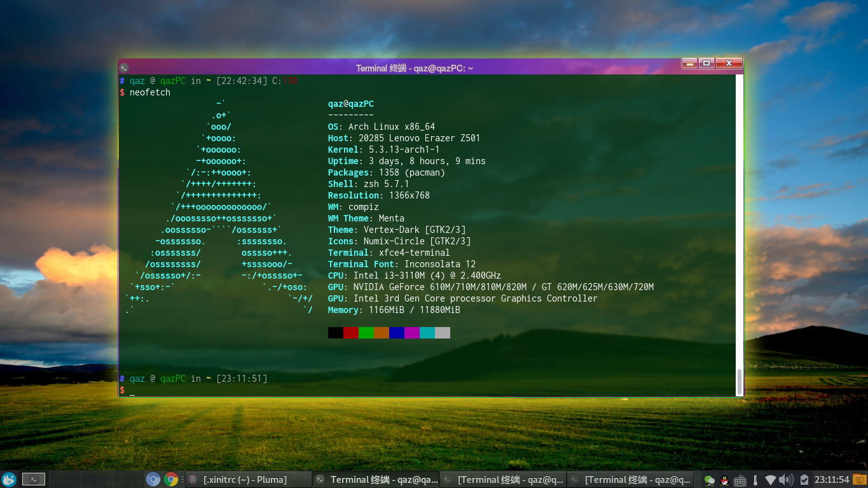Open the Wi-Fi network tray indicator
Viewport: 868px width, 488px height.
pos(770,480)
